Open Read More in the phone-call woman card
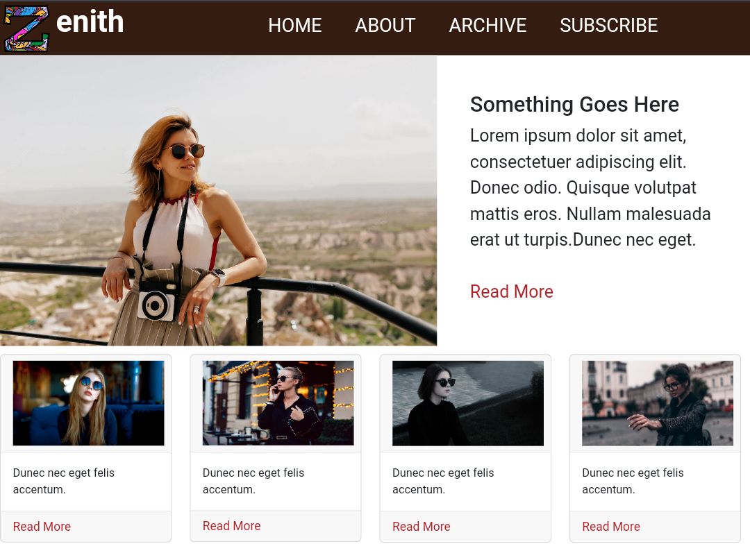The image size is (750, 560). point(231,526)
